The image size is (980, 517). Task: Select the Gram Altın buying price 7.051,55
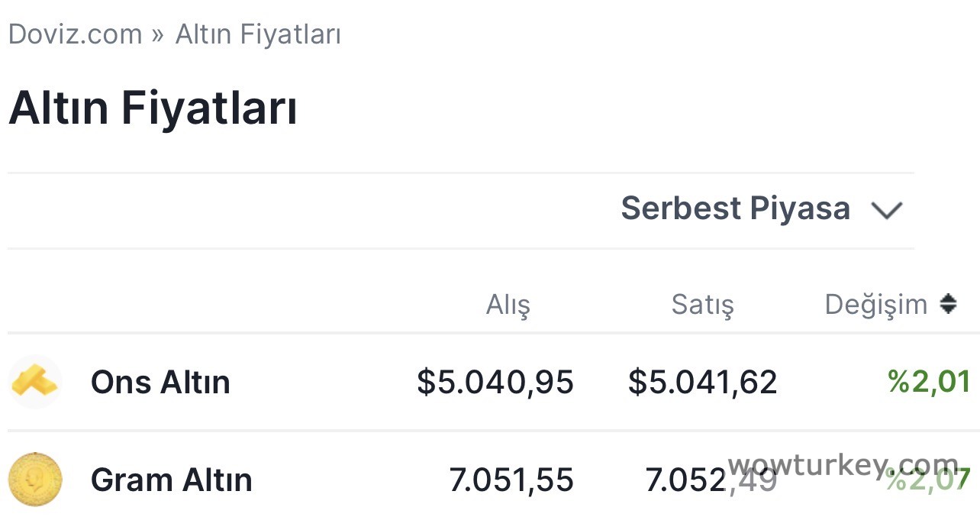coord(511,480)
